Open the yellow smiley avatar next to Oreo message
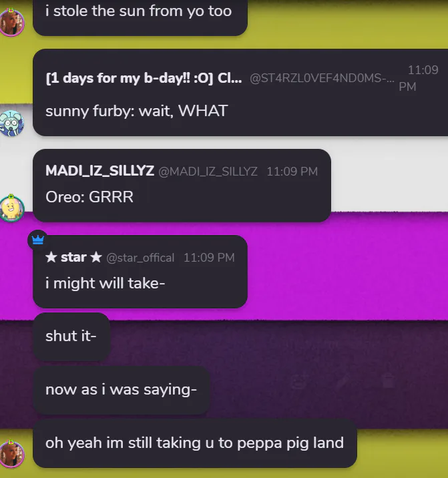 click(x=11, y=208)
